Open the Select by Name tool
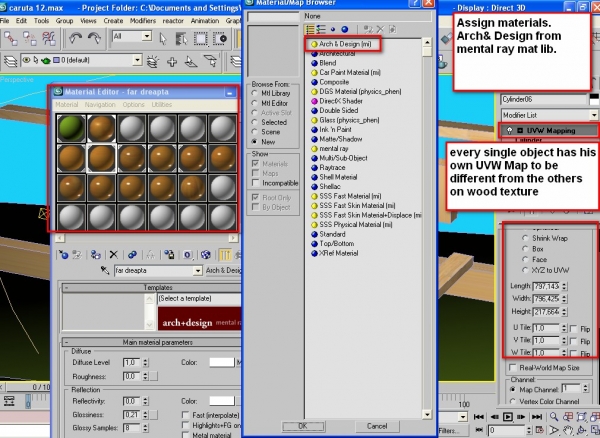The width and height of the screenshot is (600, 438). (x=181, y=39)
